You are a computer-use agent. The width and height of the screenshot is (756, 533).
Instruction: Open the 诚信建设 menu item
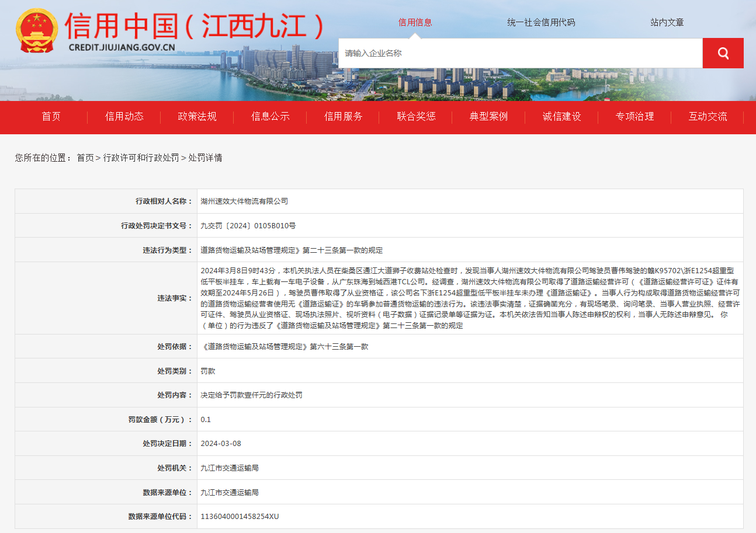click(x=561, y=116)
